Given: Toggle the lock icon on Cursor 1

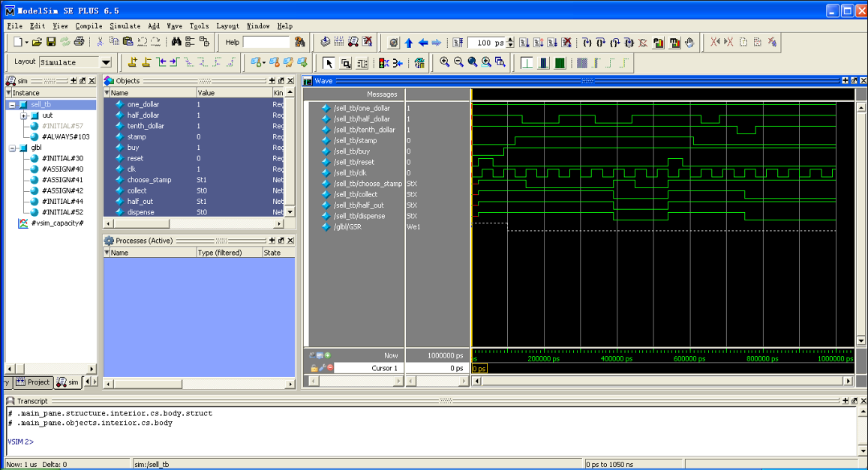Looking at the screenshot, I should [314, 368].
